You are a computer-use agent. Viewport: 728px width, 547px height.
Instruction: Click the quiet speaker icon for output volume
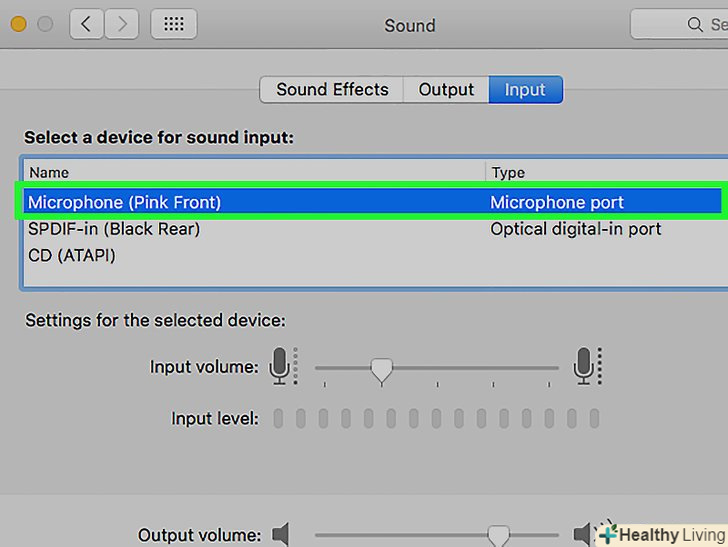pos(282,535)
